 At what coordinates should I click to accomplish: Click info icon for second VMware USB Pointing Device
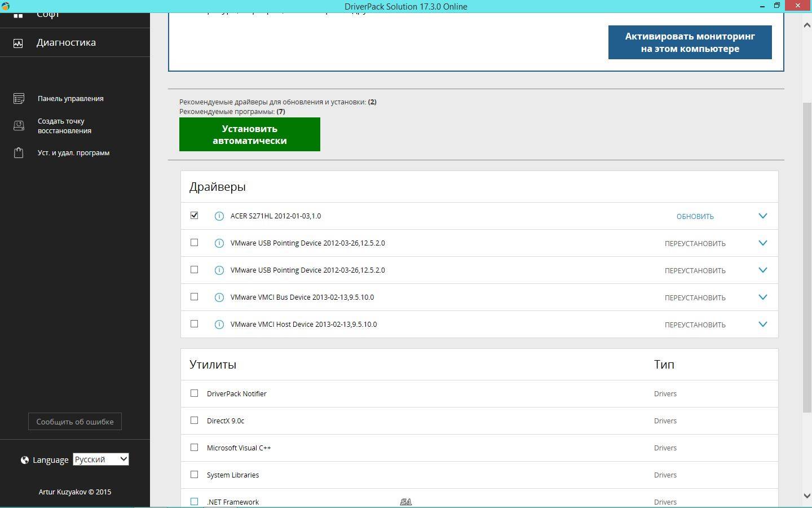pyautogui.click(x=219, y=270)
